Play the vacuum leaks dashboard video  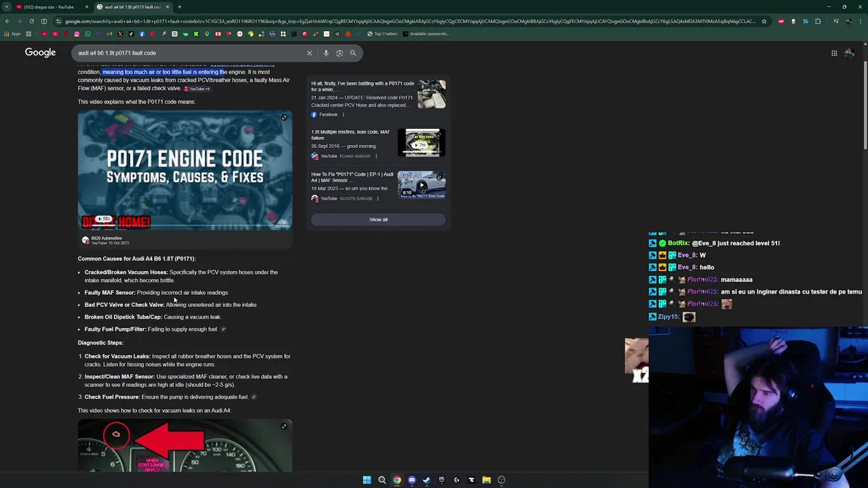pyautogui.click(x=185, y=445)
